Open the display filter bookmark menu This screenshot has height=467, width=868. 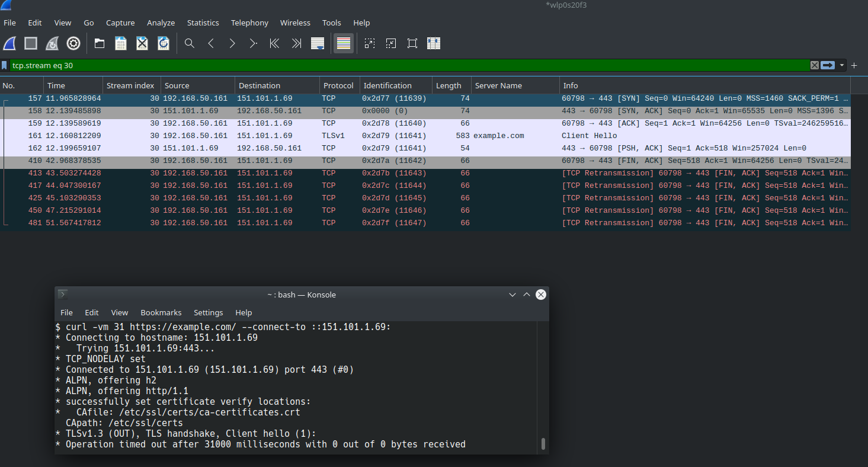[5, 65]
